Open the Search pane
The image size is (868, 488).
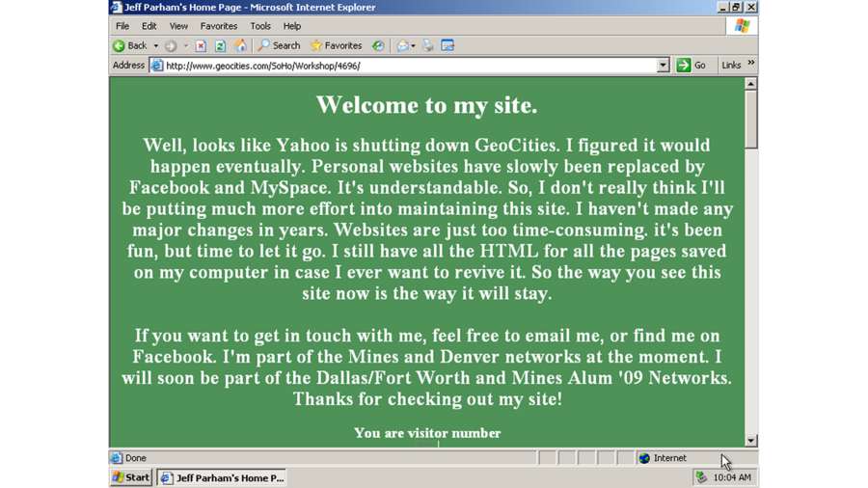279,46
